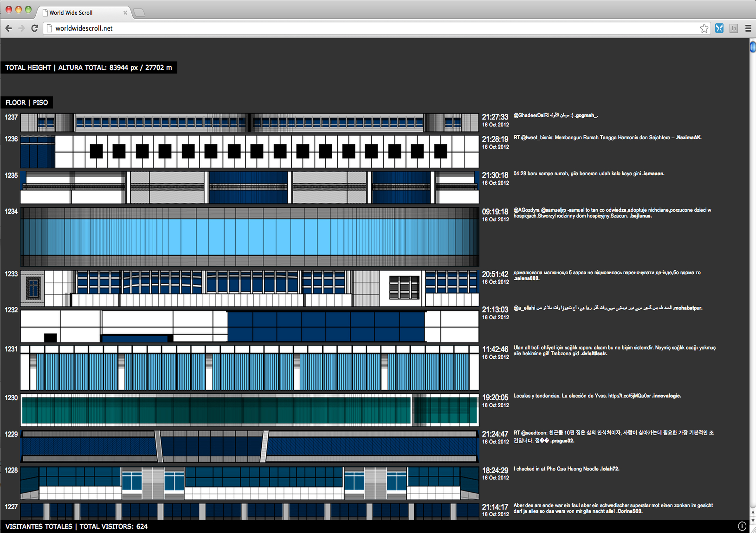Close the World Wide Scroll tab
The height and width of the screenshot is (533, 756).
(x=125, y=13)
